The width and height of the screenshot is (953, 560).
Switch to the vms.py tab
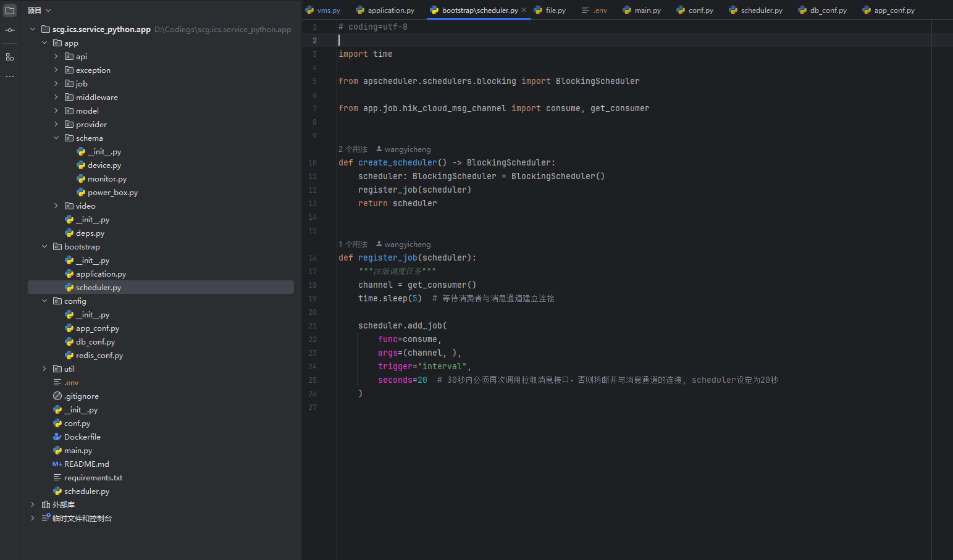[323, 10]
